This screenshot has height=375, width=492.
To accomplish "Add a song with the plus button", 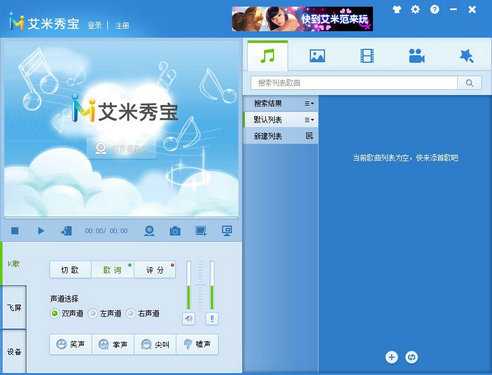I will [391, 357].
